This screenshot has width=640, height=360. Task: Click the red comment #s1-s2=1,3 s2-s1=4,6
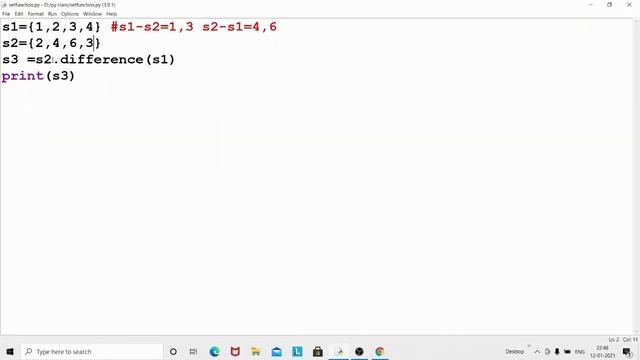pyautogui.click(x=194, y=27)
